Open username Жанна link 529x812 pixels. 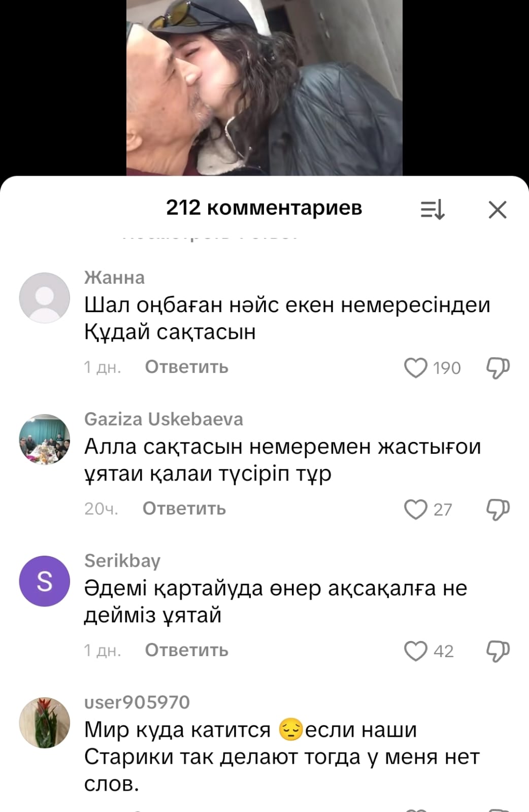click(114, 278)
